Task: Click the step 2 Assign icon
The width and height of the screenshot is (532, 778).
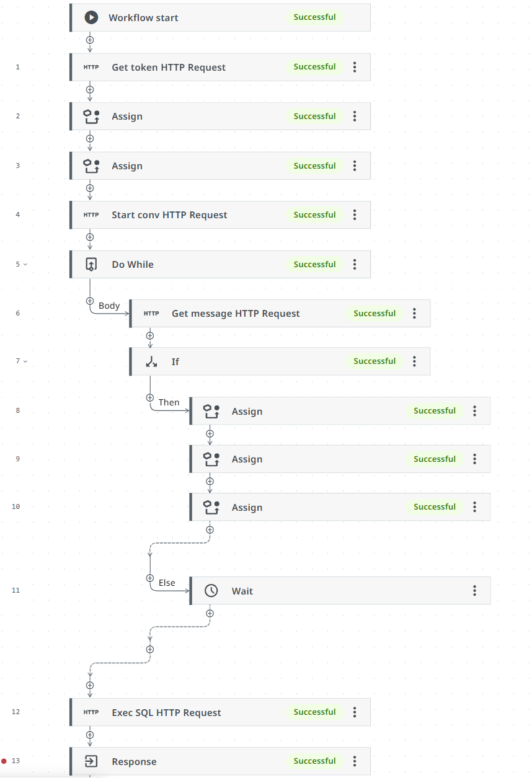Action: pyautogui.click(x=91, y=117)
